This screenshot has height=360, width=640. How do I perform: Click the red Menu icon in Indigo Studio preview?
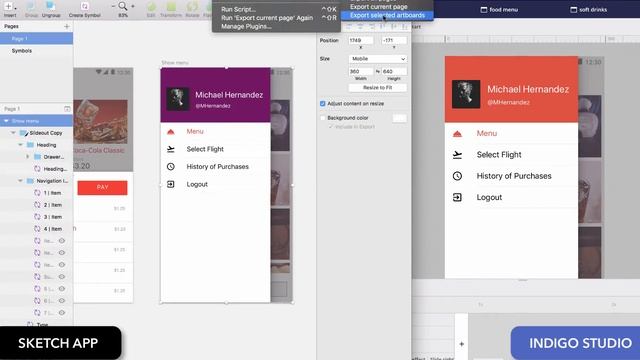click(457, 133)
